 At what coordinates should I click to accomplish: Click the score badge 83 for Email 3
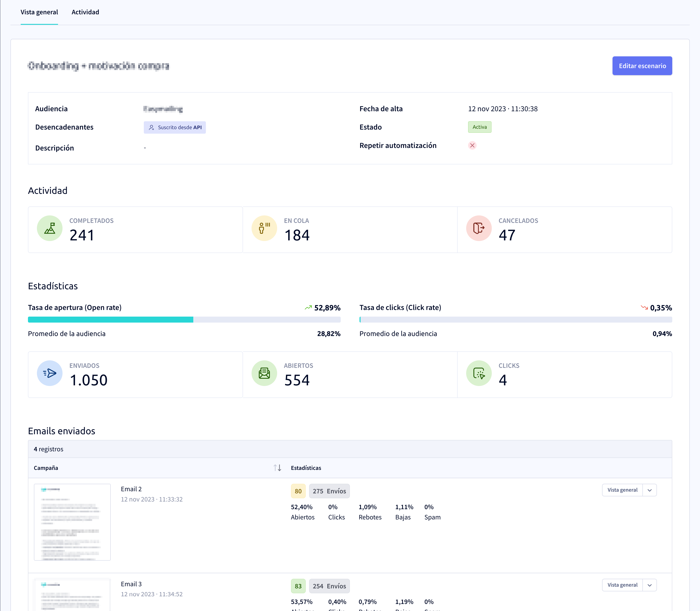[298, 586]
